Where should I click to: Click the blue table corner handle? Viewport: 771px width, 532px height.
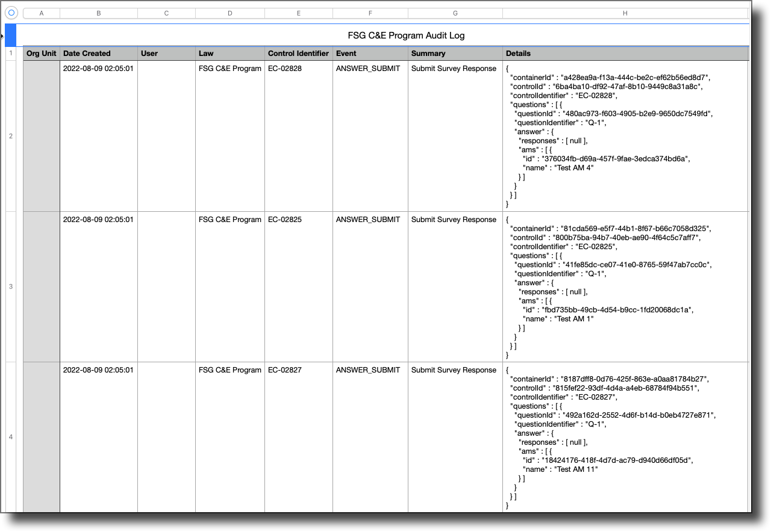point(10,35)
